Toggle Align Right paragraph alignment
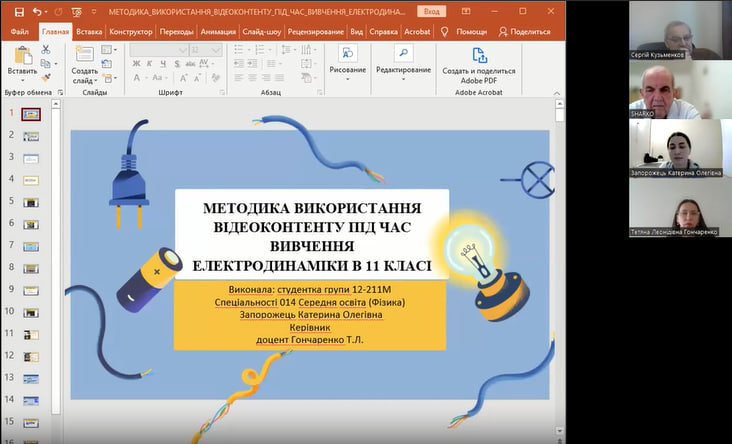This screenshot has height=444, width=732. tap(266, 78)
